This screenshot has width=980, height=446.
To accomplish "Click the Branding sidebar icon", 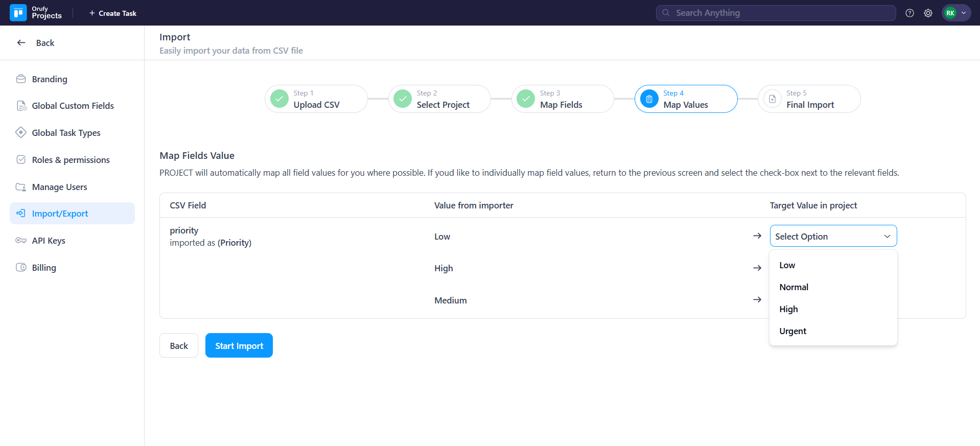I will pyautogui.click(x=21, y=79).
